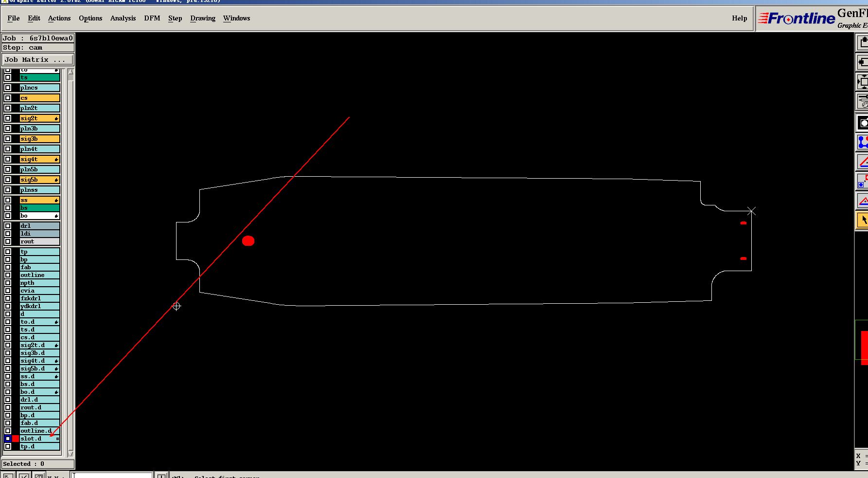Select the sig2t.d layer name
Viewport: 868px width, 478px height.
pyautogui.click(x=40, y=345)
